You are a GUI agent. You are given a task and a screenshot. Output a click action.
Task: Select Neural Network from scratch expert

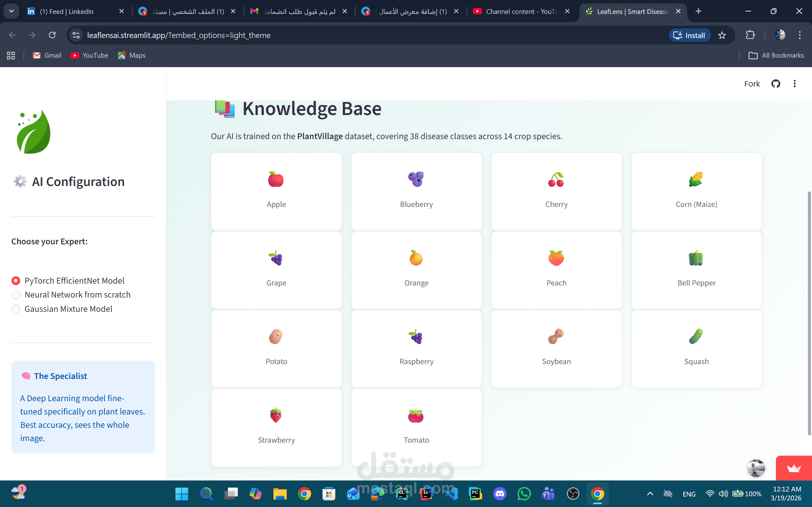tap(16, 295)
